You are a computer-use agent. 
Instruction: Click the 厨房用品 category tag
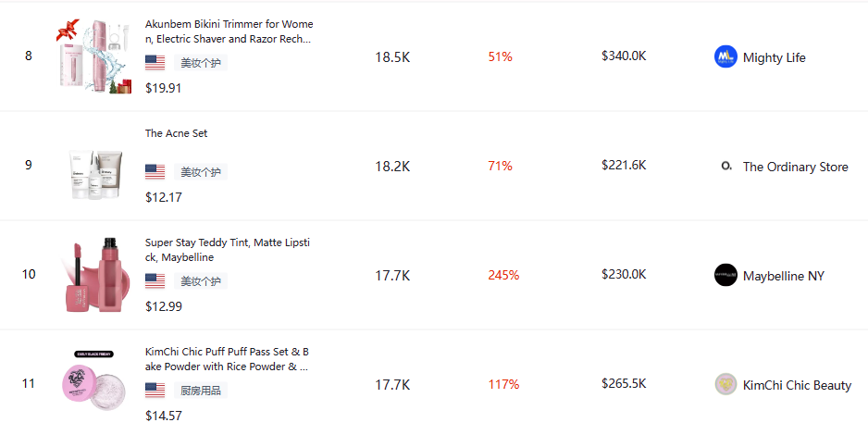point(200,391)
